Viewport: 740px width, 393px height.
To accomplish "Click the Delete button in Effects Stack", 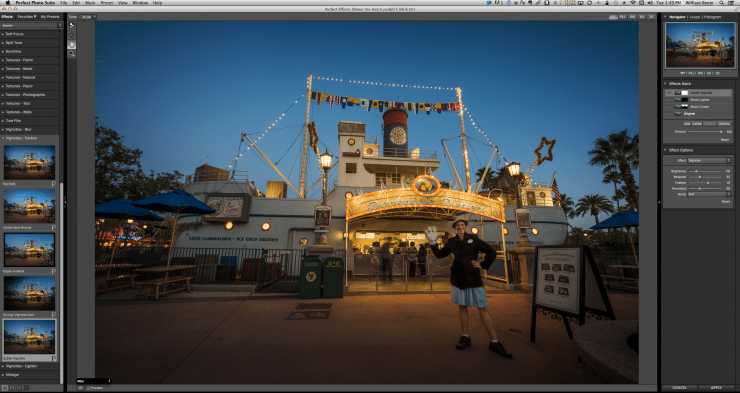I will tap(697, 124).
